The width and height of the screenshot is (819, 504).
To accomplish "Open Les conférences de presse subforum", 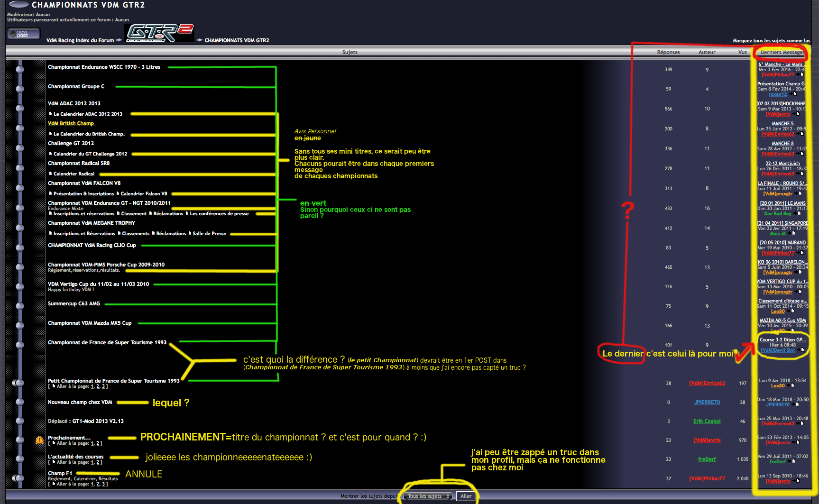I will [x=219, y=213].
